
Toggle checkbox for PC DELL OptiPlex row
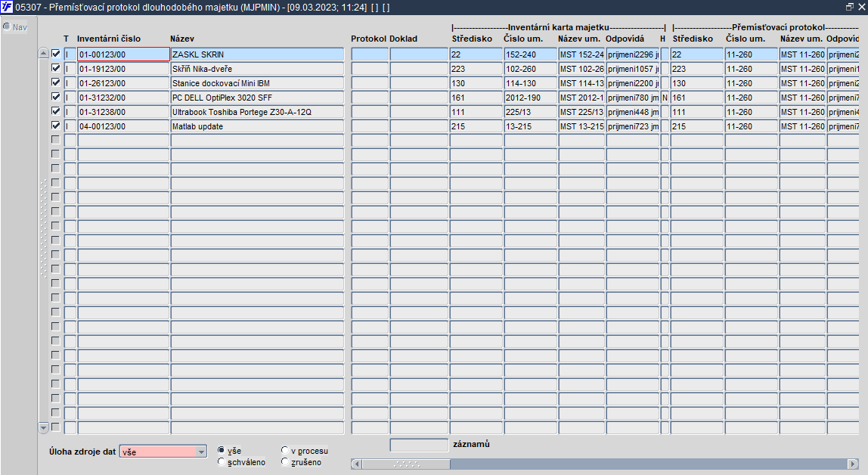tap(55, 97)
